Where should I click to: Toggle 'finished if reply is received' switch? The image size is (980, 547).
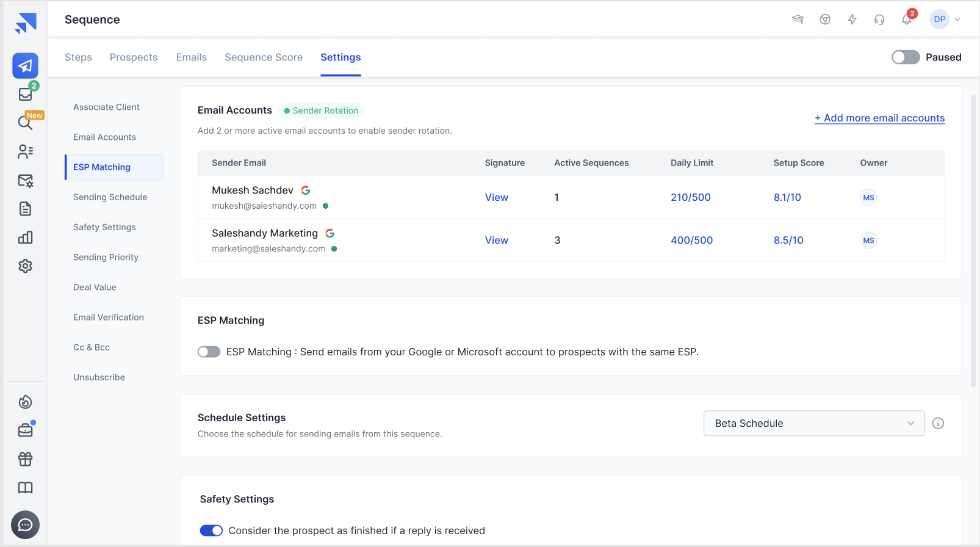(212, 531)
